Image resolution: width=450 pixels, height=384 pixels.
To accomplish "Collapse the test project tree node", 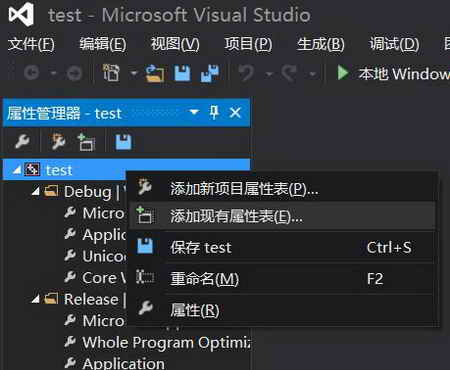I will coord(17,171).
